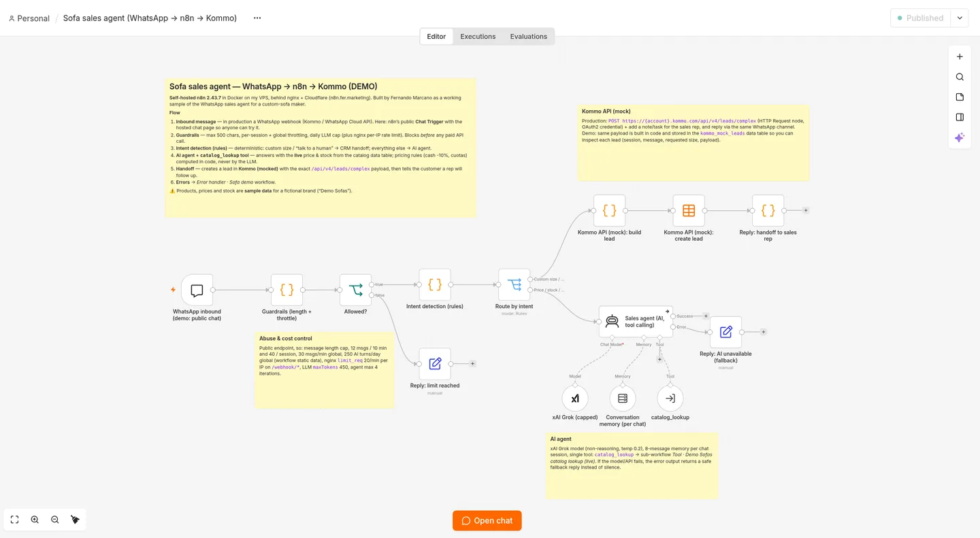The image size is (980, 538).
Task: Add node after Reply: limit reached
Action: pyautogui.click(x=472, y=364)
